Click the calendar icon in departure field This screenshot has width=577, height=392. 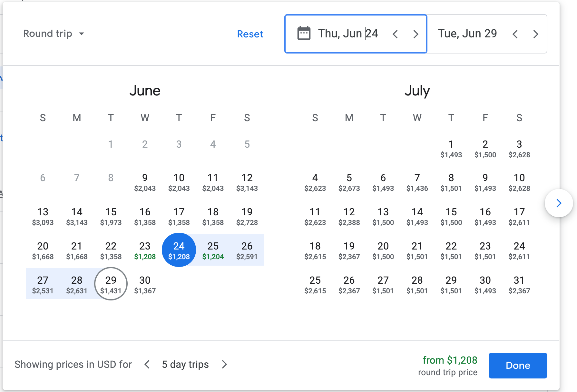click(x=304, y=34)
